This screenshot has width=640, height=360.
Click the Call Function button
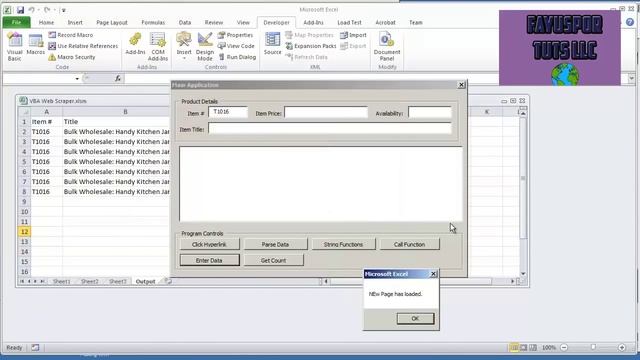409,244
